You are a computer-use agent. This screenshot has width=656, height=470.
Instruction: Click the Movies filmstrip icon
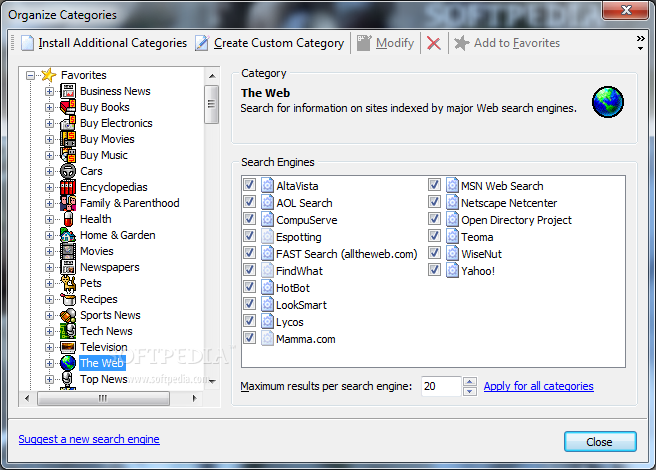coord(68,251)
